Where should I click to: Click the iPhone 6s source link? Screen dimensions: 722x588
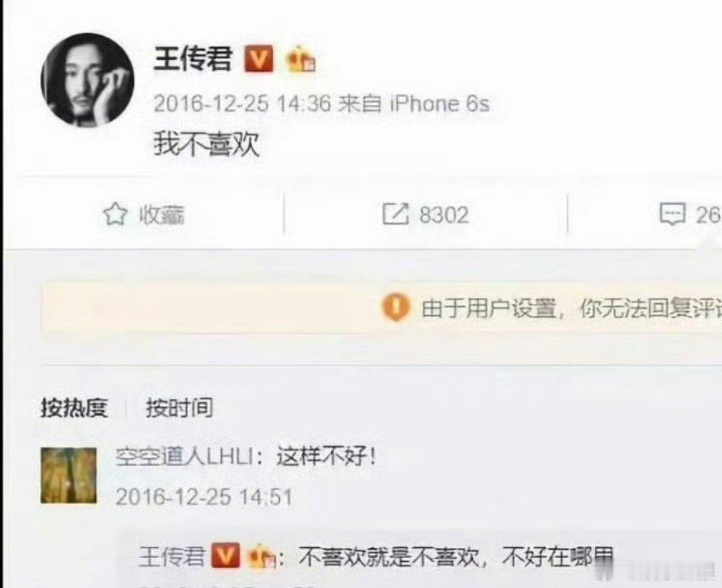coord(439,104)
